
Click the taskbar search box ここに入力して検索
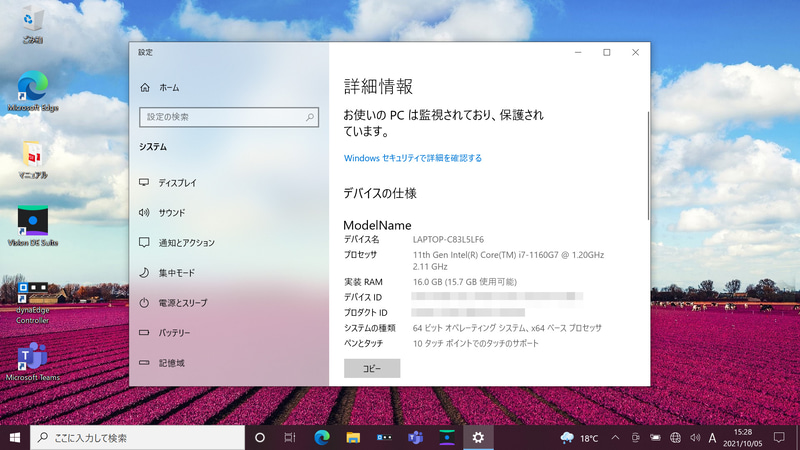pyautogui.click(x=137, y=438)
